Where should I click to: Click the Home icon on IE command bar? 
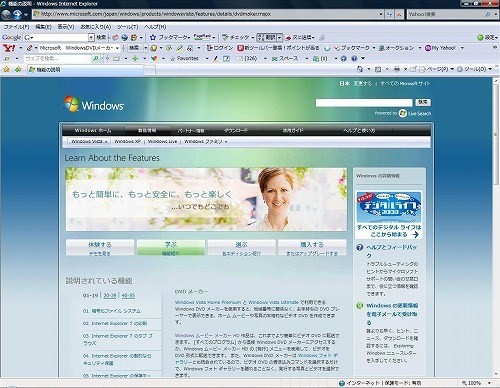(x=360, y=69)
